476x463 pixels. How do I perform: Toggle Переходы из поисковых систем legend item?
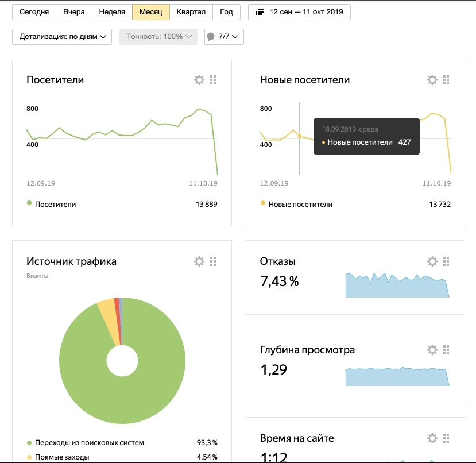tap(89, 443)
